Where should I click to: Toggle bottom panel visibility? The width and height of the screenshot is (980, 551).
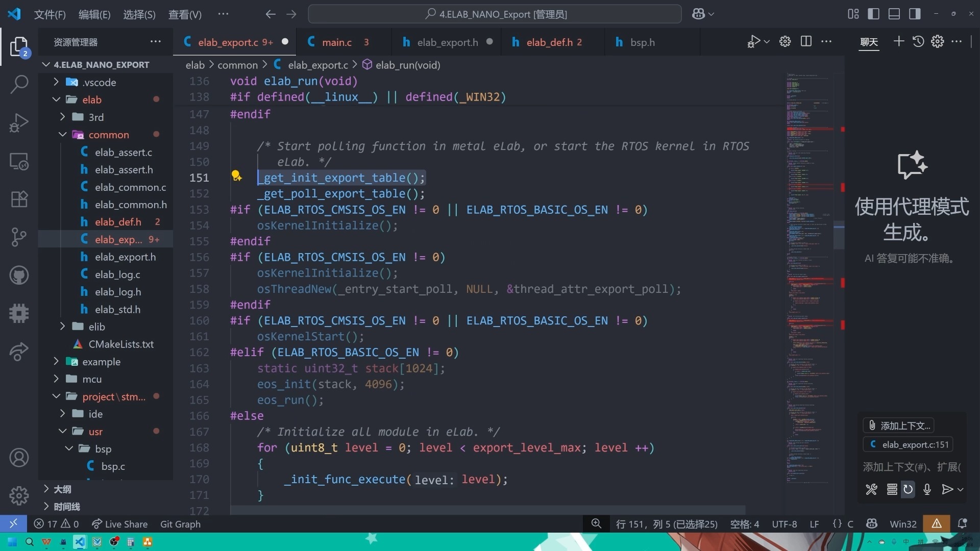click(894, 14)
